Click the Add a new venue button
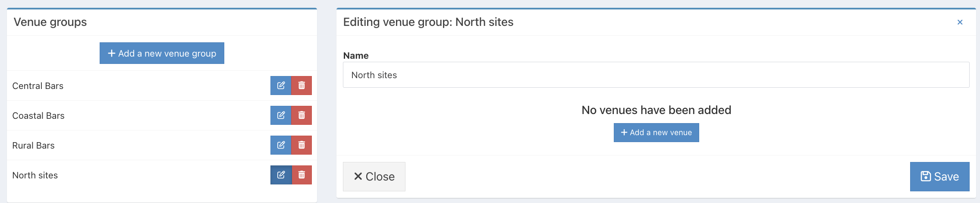 [x=656, y=133]
